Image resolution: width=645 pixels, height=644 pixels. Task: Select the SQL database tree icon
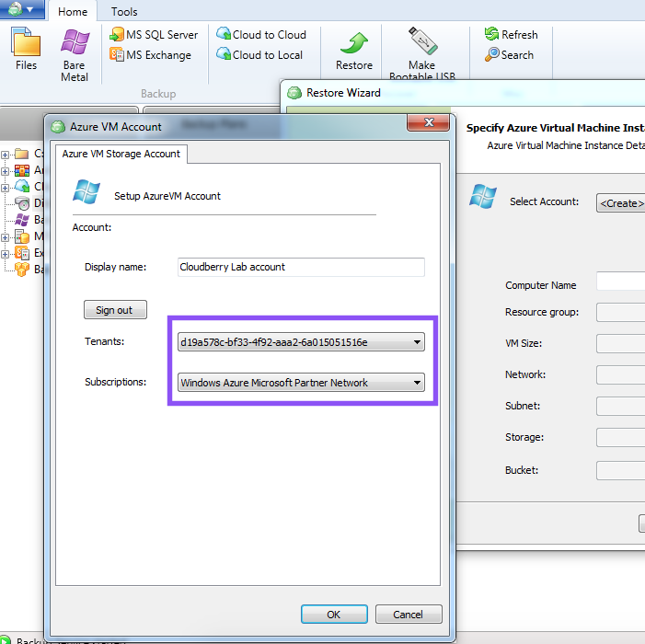tap(22, 236)
